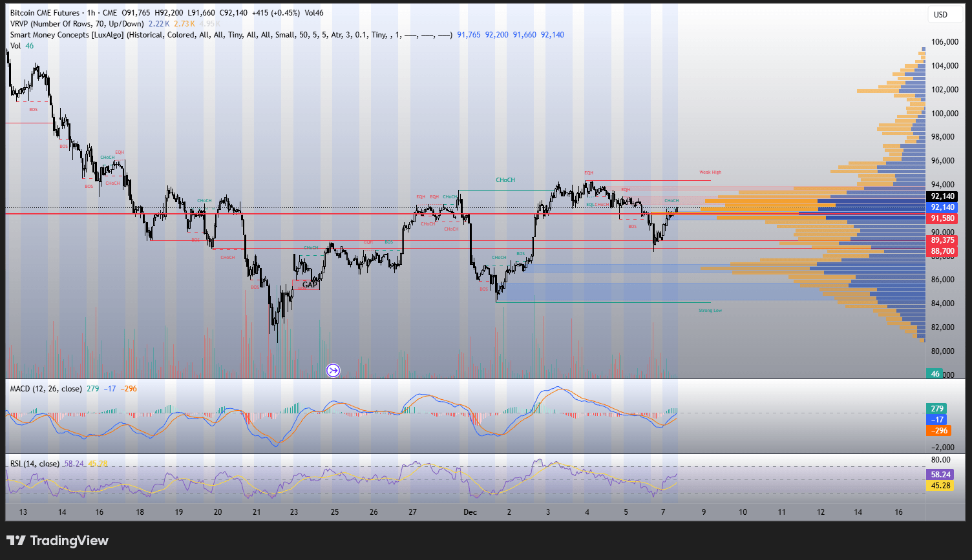Screen dimensions: 972x560
Task: Select the Smart Money Concepts [LuxAlgo] legend
Action: (x=68, y=35)
